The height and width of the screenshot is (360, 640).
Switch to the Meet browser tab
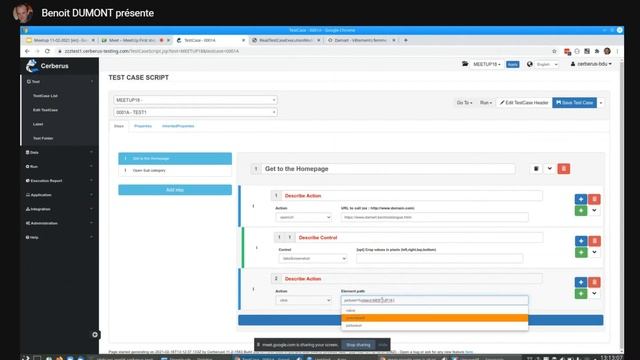click(136, 40)
